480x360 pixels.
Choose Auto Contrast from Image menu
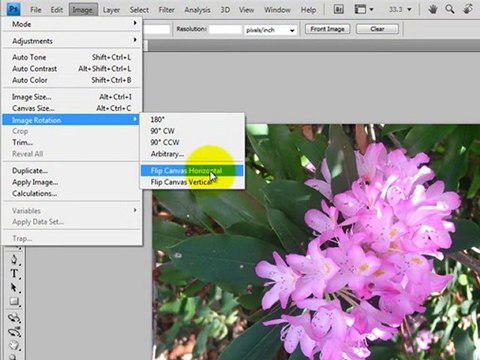pyautogui.click(x=72, y=69)
